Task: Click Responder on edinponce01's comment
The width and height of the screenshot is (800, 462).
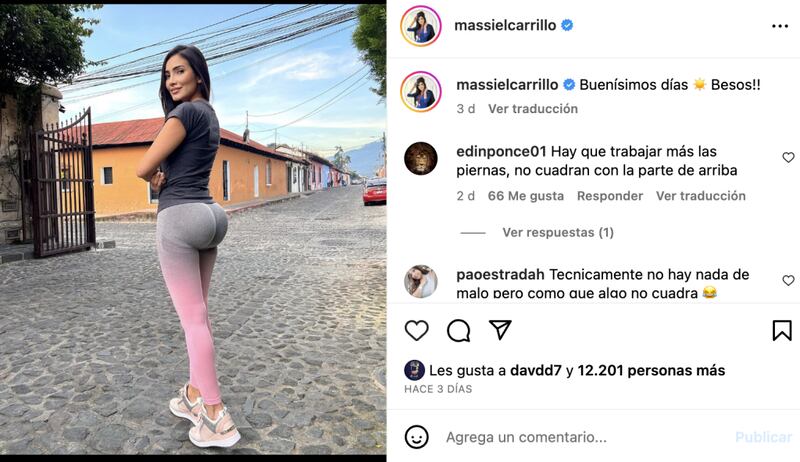Action: [610, 196]
